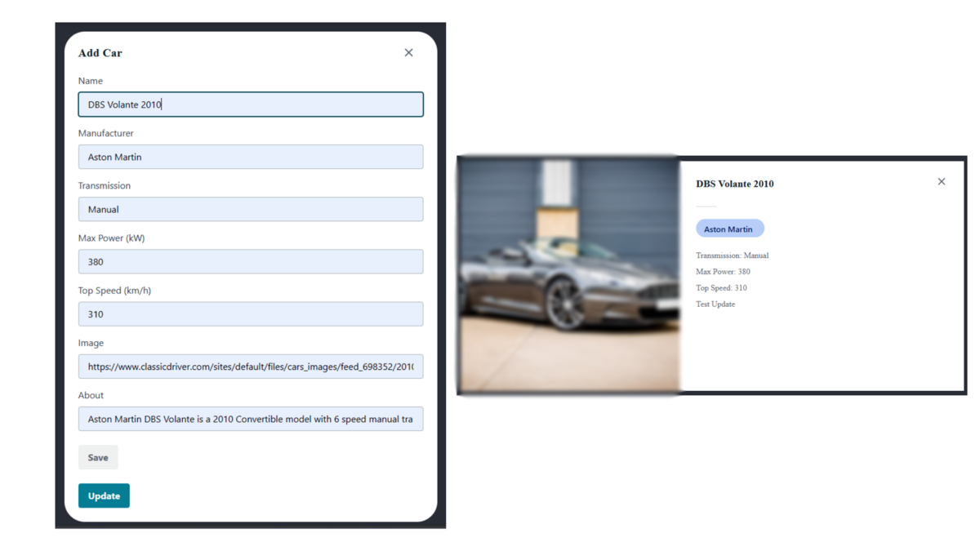Click the Max Power (kW) label
Viewport: 980px width, 551px height.
tap(112, 238)
